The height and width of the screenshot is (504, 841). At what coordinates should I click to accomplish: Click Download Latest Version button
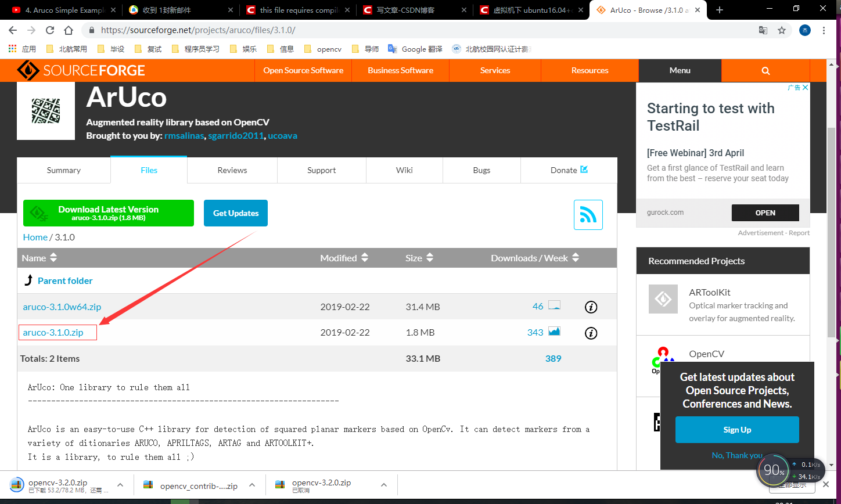(108, 213)
